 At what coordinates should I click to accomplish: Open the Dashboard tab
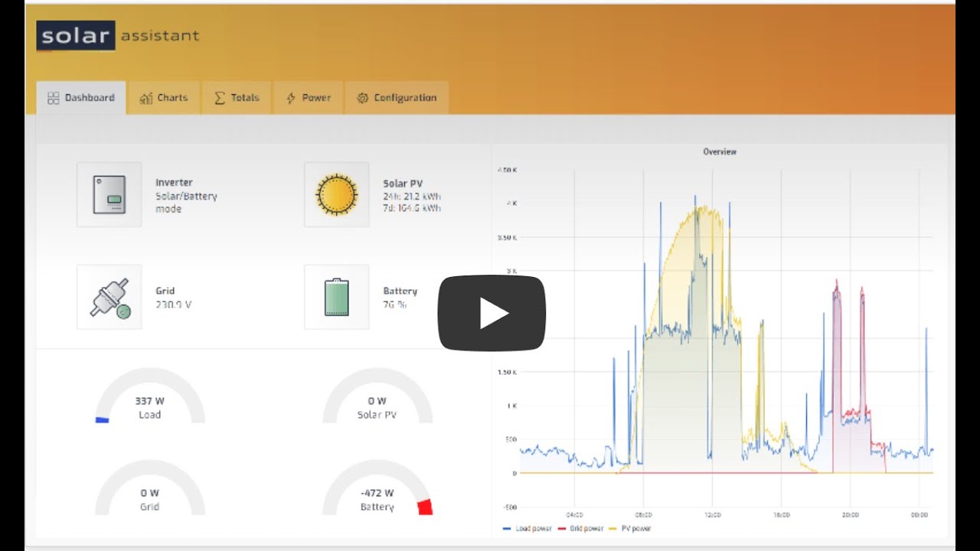point(81,98)
